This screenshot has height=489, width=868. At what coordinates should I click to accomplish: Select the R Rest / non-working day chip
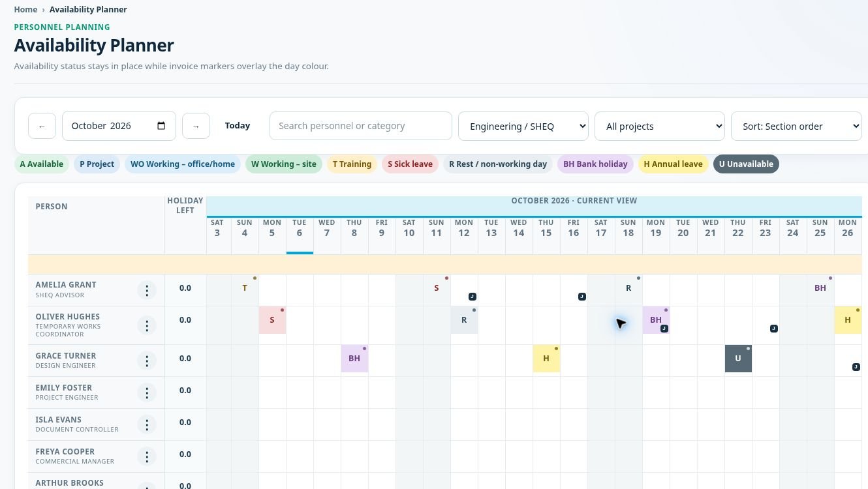pos(498,164)
